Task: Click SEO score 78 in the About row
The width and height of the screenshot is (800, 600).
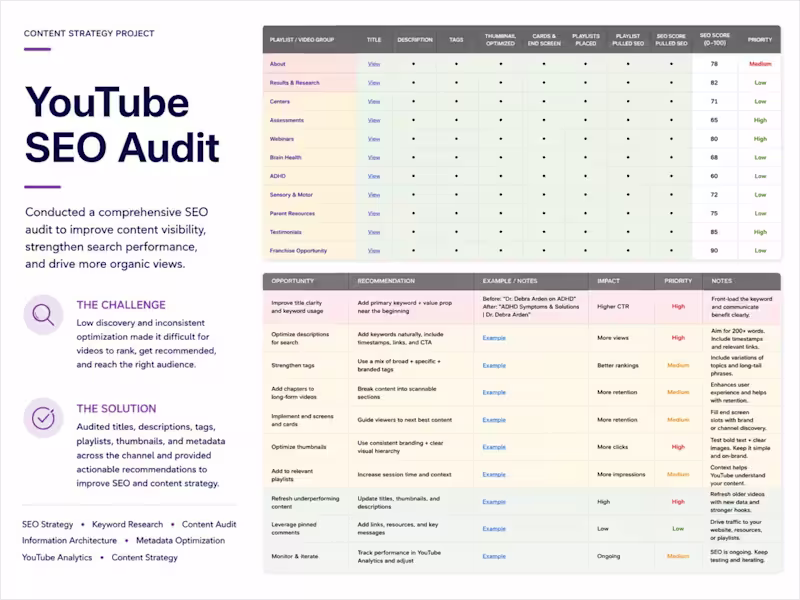Action: pyautogui.click(x=714, y=64)
